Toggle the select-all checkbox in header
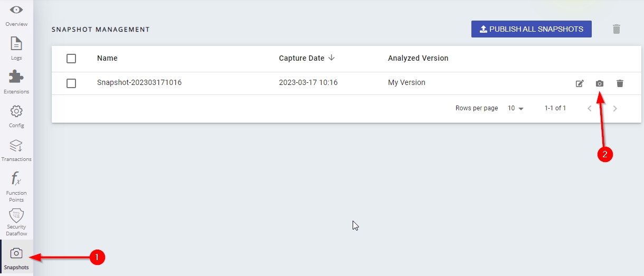644x276 pixels. click(71, 58)
